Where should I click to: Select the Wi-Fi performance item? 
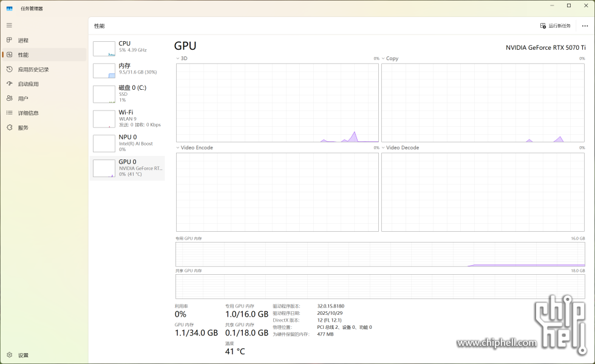[127, 118]
